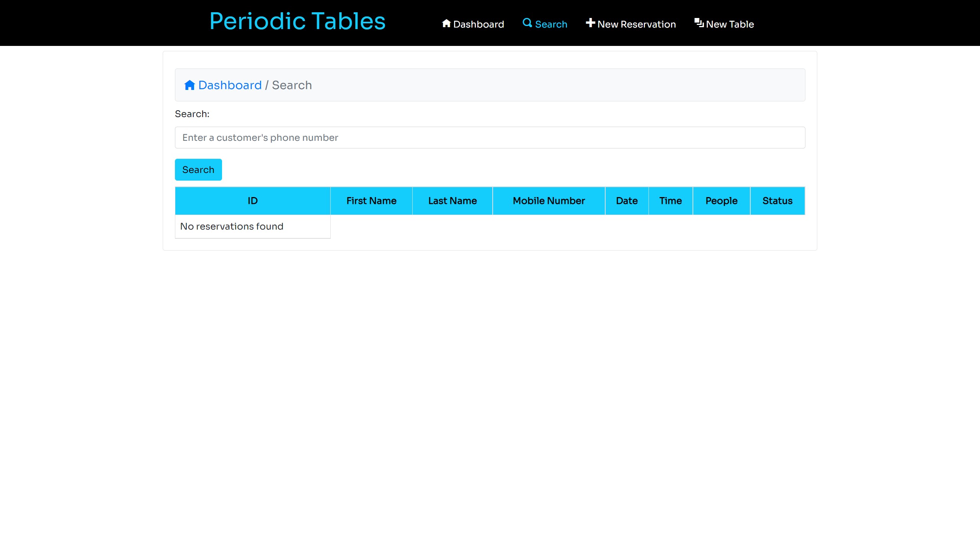Click the Last Name column header

(452, 201)
